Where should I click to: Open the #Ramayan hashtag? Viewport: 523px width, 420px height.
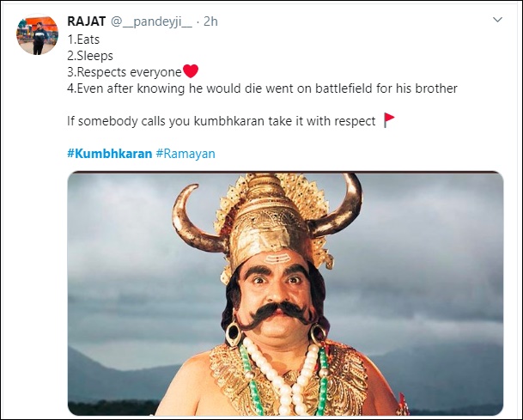(185, 153)
